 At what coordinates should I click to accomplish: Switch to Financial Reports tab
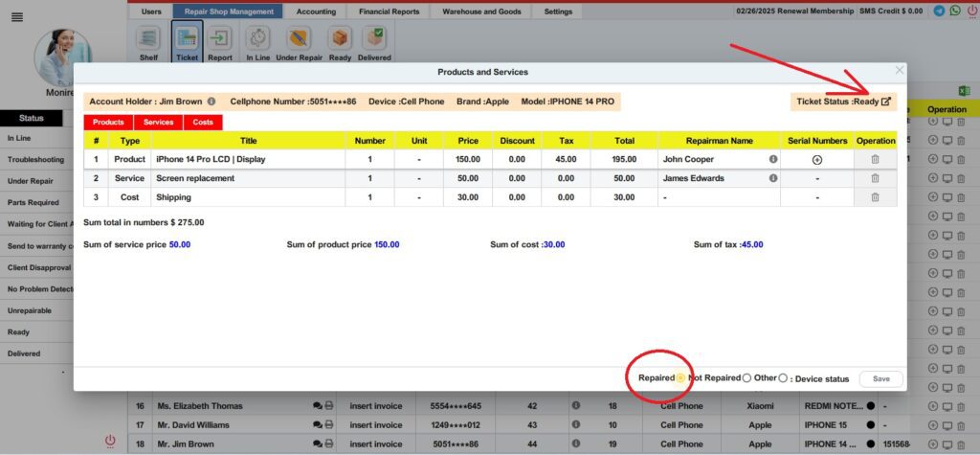click(389, 11)
